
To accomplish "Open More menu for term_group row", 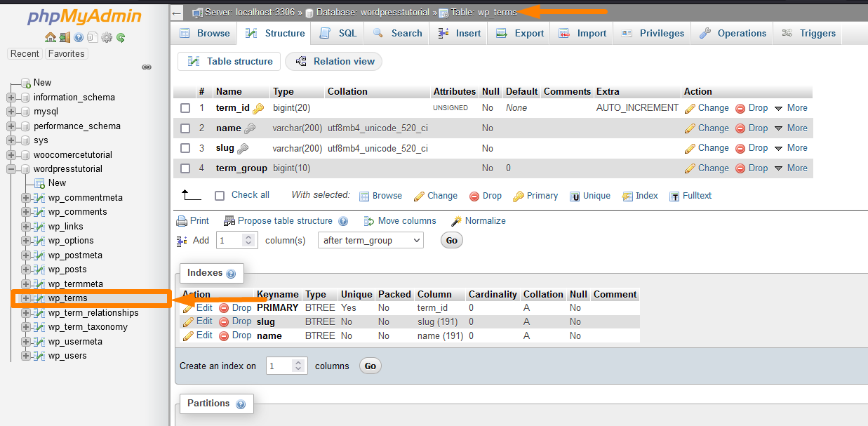I will [791, 168].
